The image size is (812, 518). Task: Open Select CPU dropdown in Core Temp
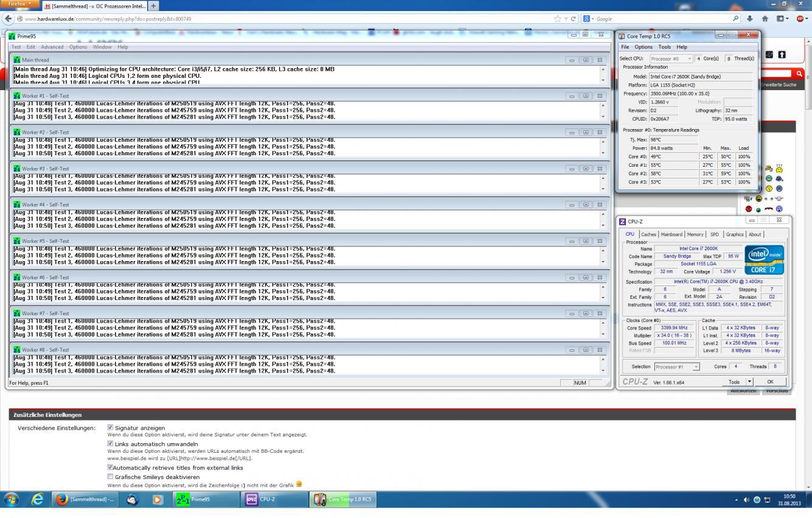(671, 58)
